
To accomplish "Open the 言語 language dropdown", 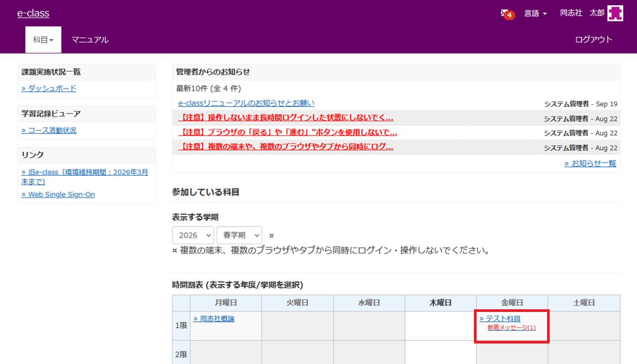I will pyautogui.click(x=535, y=14).
